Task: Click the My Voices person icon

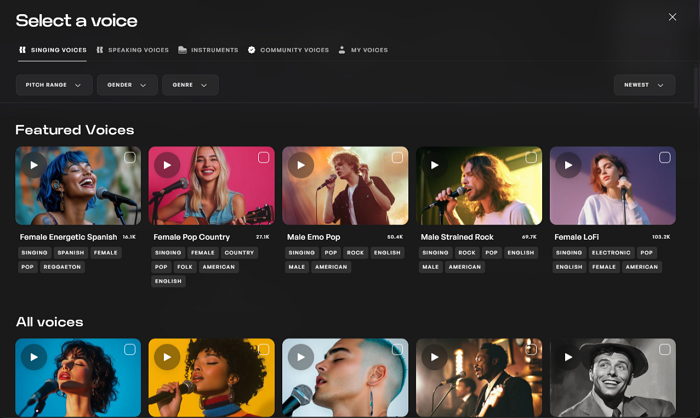Action: click(x=342, y=50)
